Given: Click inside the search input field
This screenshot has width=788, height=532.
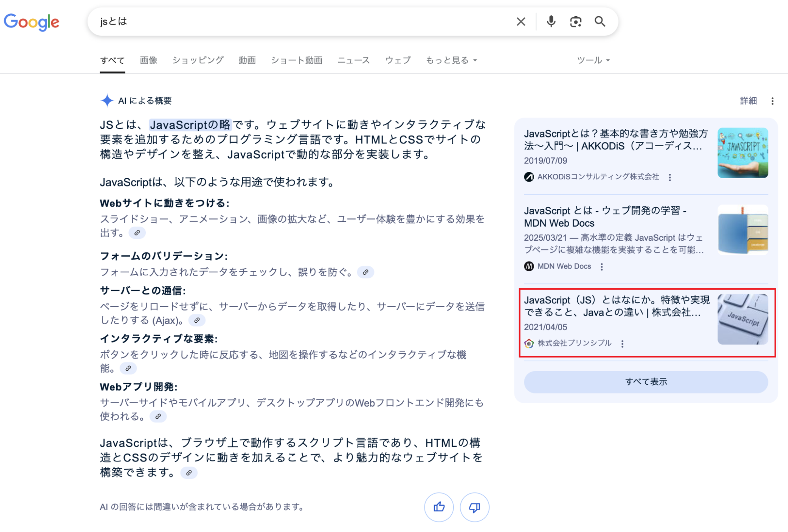Looking at the screenshot, I should [276, 21].
